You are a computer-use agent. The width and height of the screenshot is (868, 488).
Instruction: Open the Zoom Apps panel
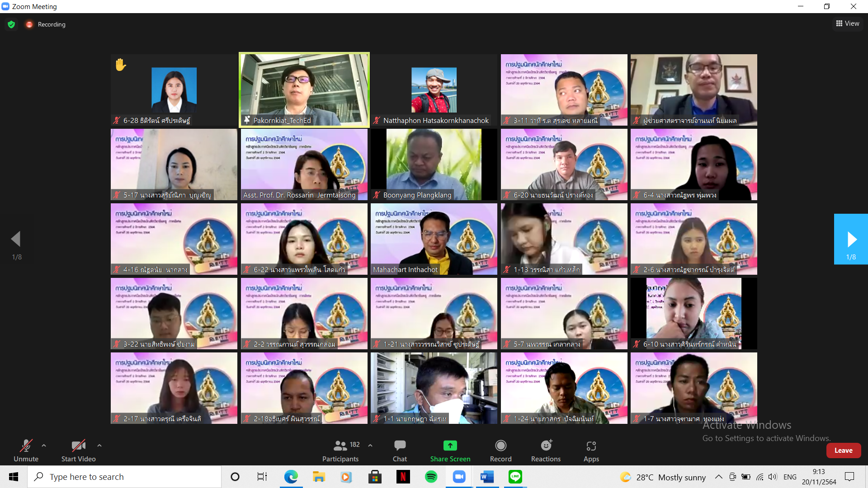coord(591,450)
